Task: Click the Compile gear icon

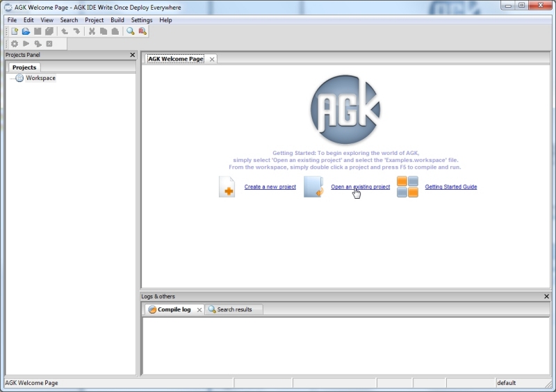Action: coord(15,44)
